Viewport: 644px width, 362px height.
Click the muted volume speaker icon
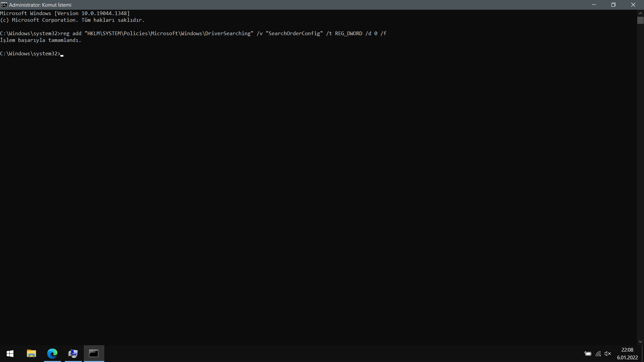(x=608, y=354)
